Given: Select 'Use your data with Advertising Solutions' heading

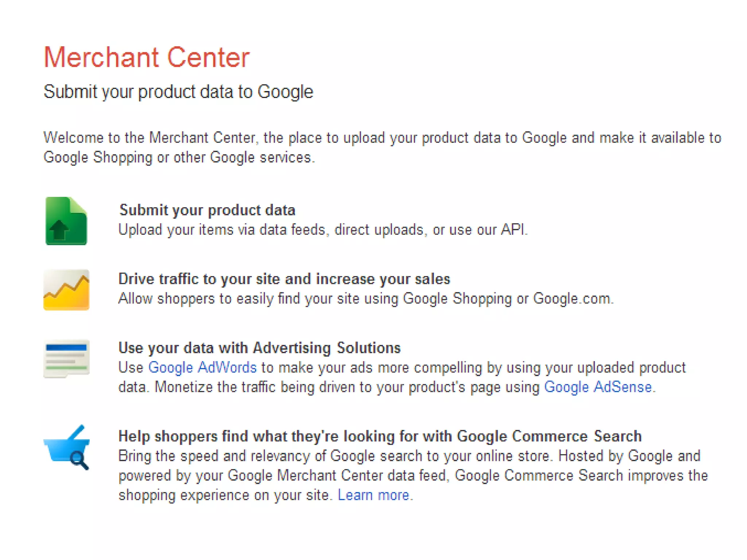Looking at the screenshot, I should point(259,348).
